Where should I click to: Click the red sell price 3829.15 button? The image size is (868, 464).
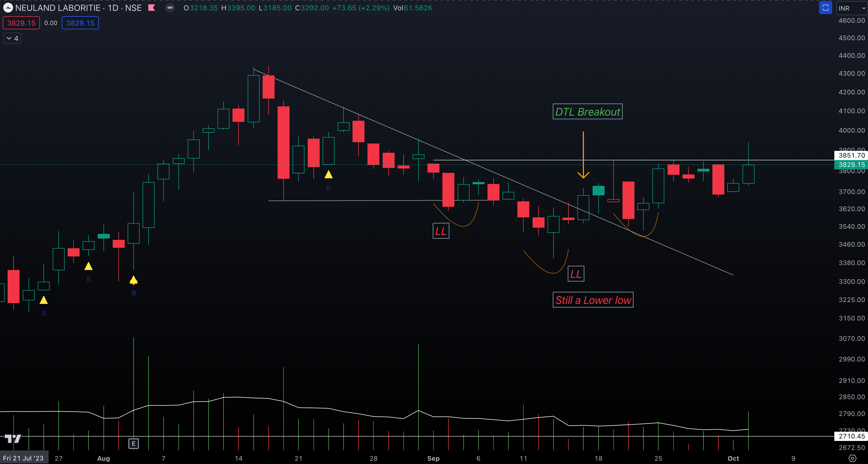click(21, 23)
